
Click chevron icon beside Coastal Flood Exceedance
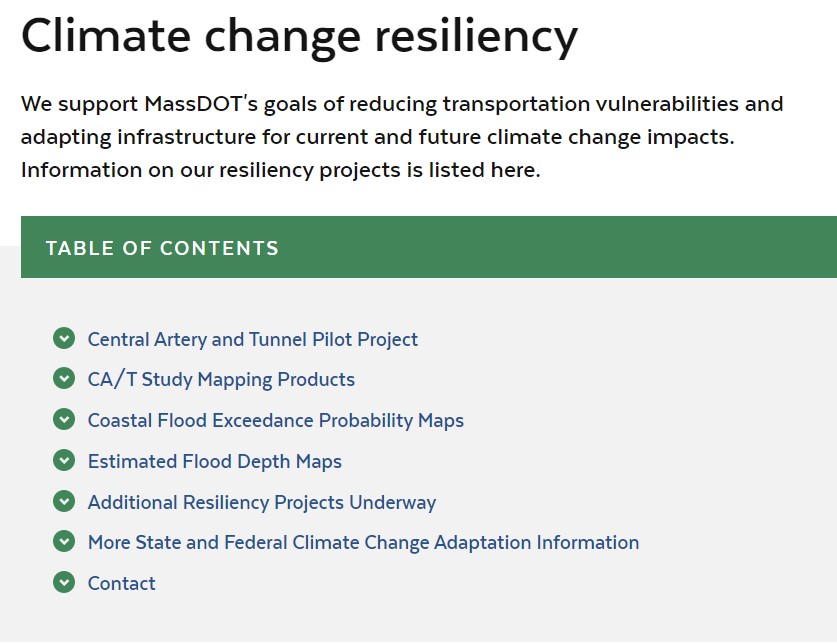click(64, 420)
